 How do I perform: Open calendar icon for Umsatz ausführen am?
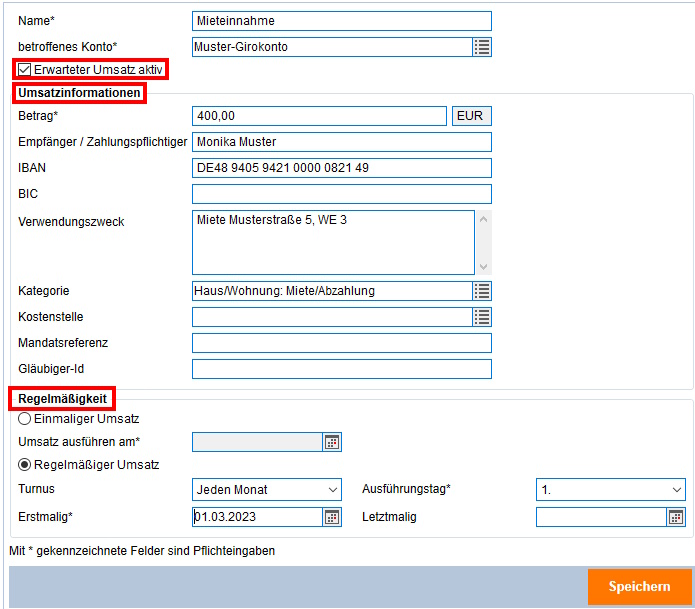[x=332, y=442]
